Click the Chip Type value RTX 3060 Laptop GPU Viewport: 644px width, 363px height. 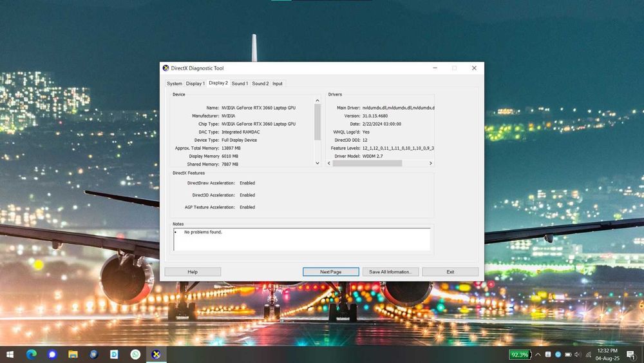[258, 124]
